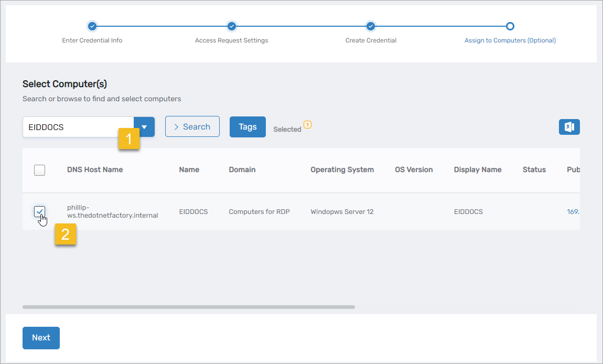Click the EIDDOCS search input field
Screen dimensions: 603x364
coord(78,127)
